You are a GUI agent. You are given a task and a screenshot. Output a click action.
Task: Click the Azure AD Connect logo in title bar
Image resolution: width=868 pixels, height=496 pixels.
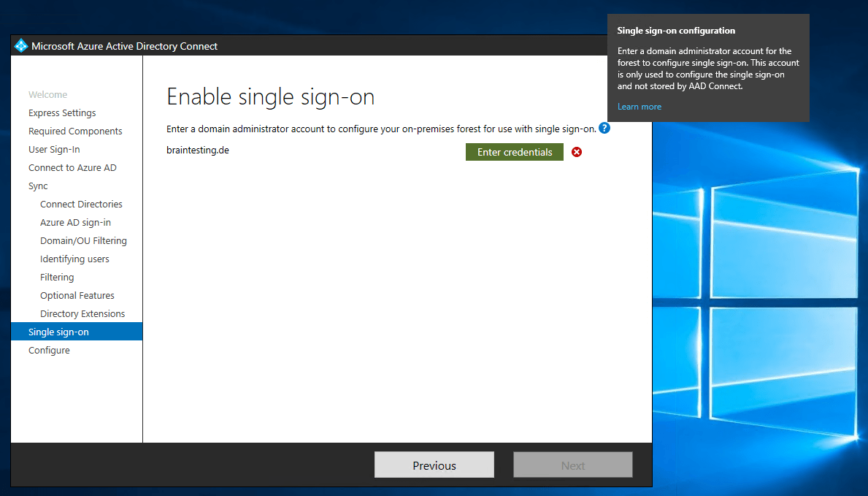pyautogui.click(x=21, y=46)
